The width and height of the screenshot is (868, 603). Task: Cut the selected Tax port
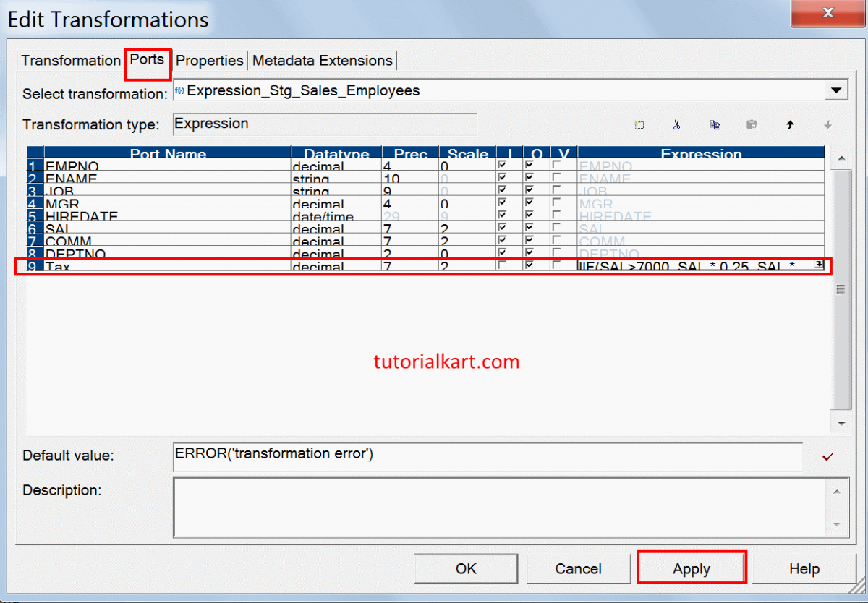[677, 124]
